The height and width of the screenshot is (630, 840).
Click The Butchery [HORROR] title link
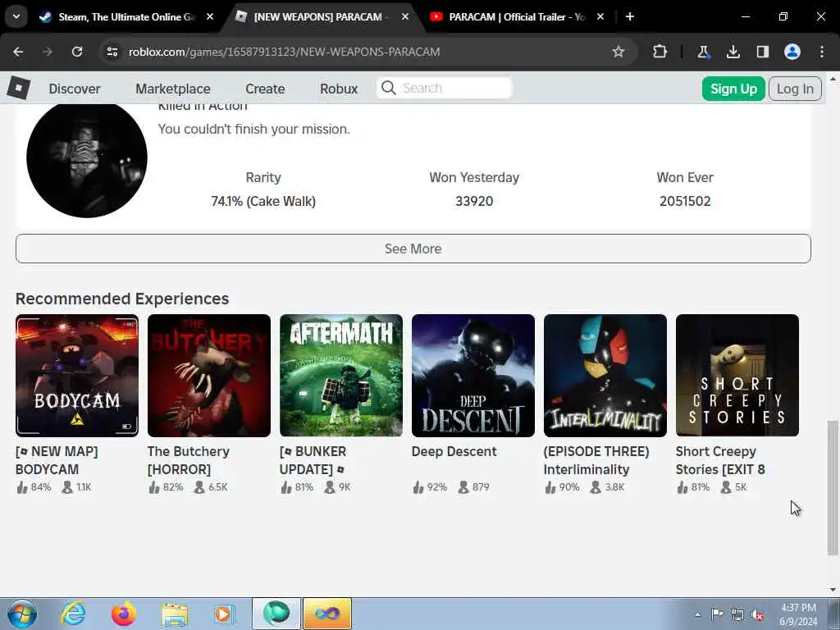tap(189, 460)
